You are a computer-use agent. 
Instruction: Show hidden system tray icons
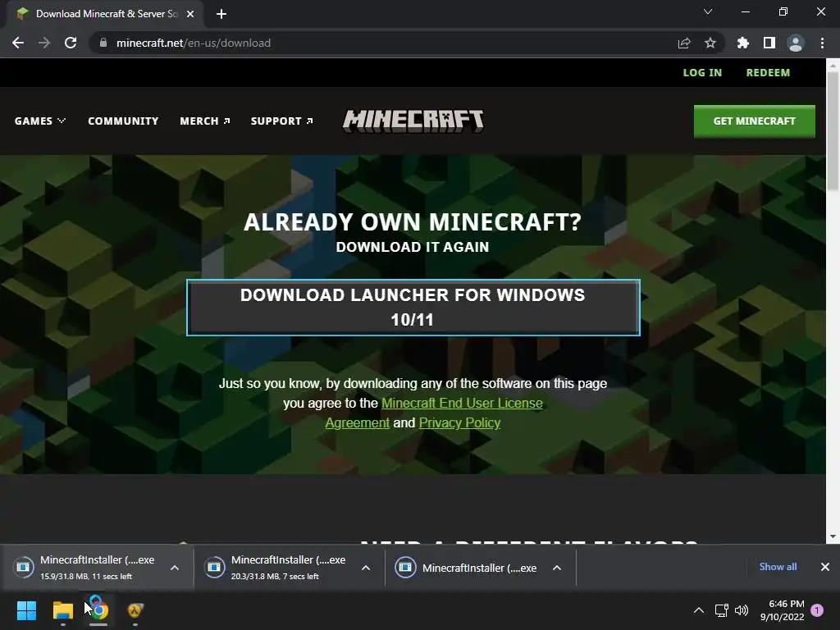699,610
